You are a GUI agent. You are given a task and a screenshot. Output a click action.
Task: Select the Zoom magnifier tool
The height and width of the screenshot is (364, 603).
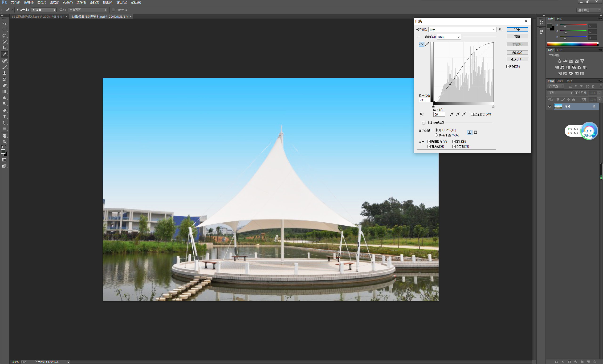(x=4, y=142)
